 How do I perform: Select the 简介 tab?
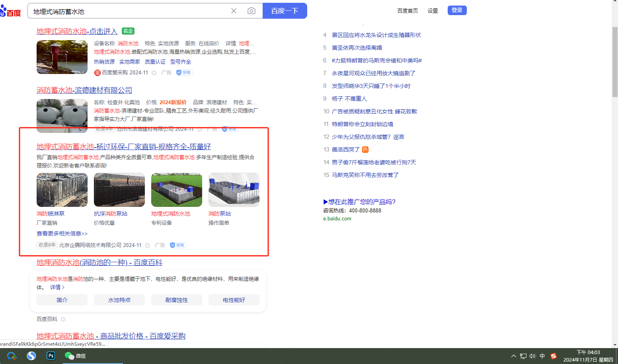click(x=62, y=300)
